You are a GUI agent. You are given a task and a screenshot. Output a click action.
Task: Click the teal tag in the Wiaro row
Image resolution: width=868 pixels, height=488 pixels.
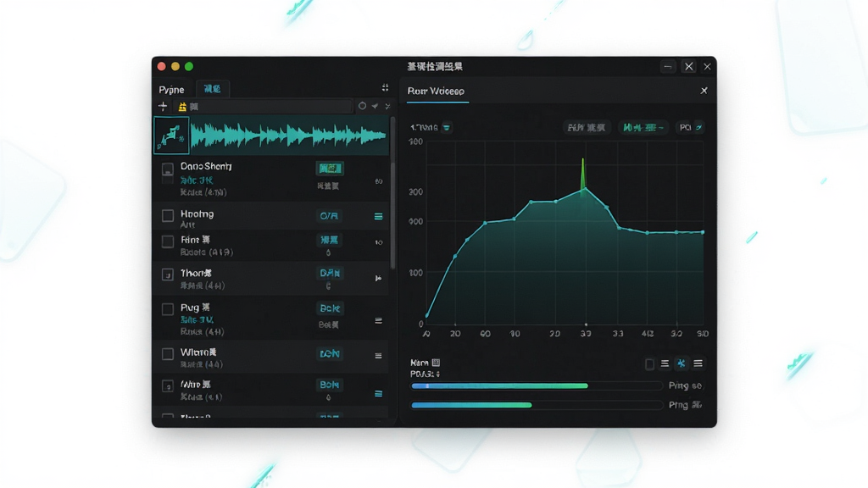tap(330, 353)
